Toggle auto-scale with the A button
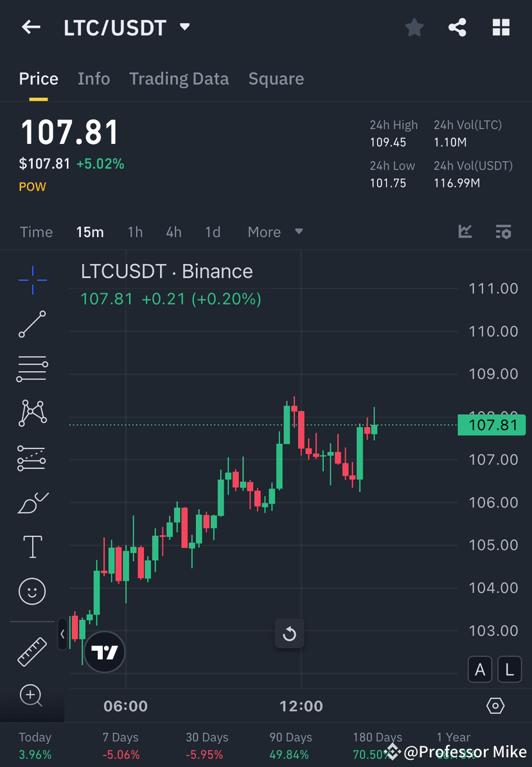 click(x=480, y=669)
